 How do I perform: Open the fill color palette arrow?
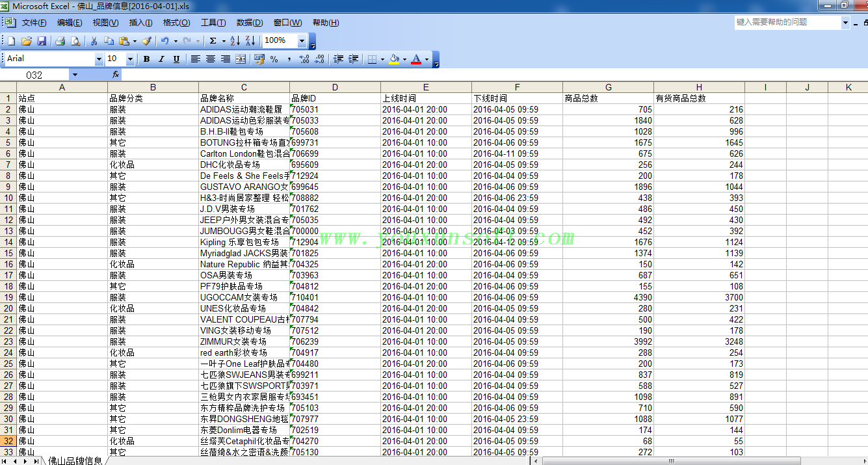click(404, 59)
